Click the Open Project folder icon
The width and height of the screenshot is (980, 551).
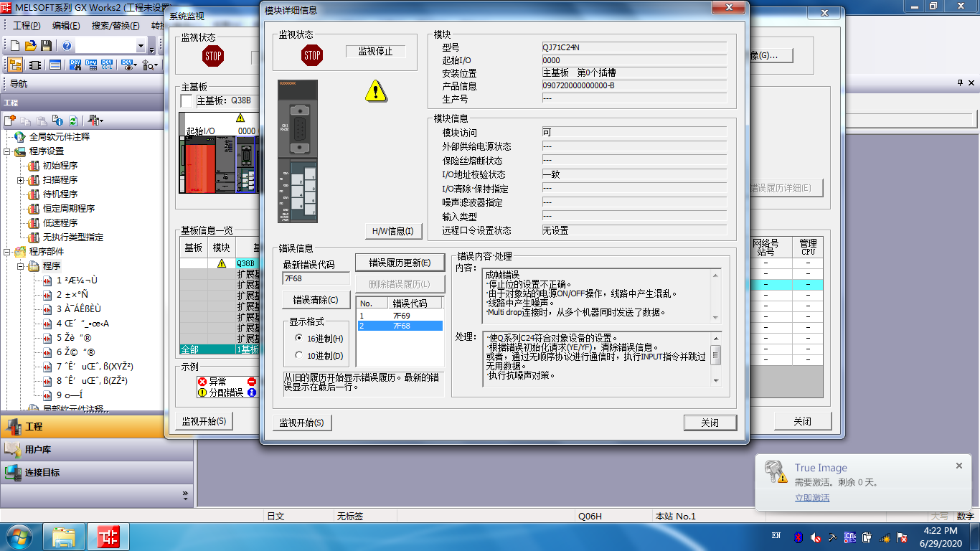point(30,46)
